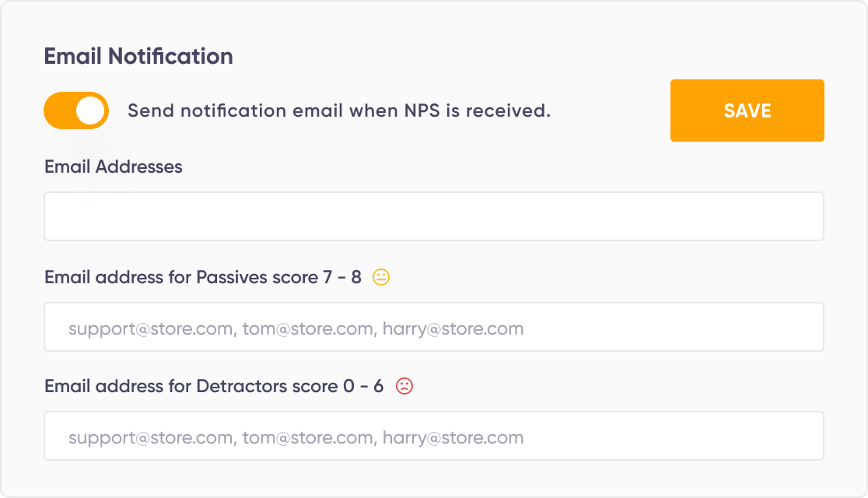Click 'harry@store.com' placeholder under Passives
The height and width of the screenshot is (498, 868).
(453, 329)
